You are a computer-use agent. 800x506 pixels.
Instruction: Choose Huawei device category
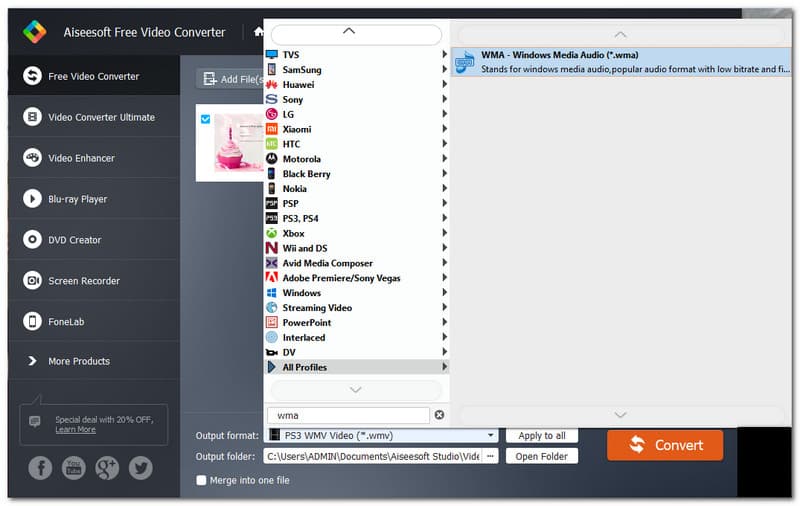(x=356, y=84)
